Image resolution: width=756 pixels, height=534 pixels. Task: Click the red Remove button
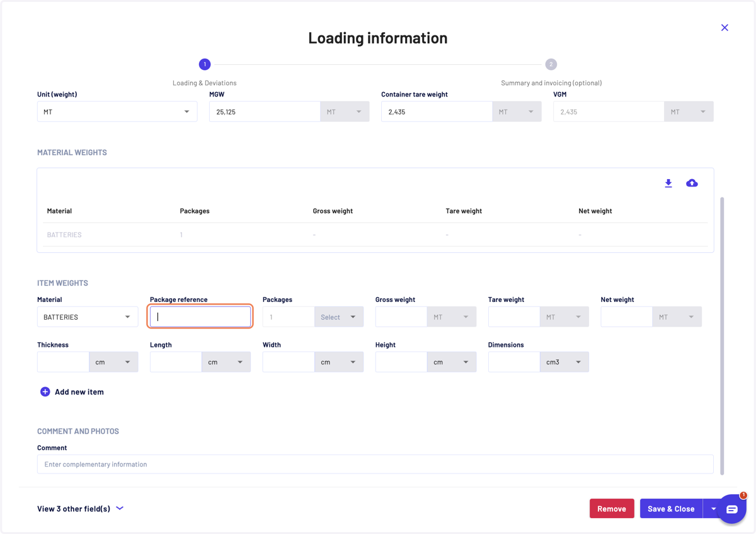point(612,509)
